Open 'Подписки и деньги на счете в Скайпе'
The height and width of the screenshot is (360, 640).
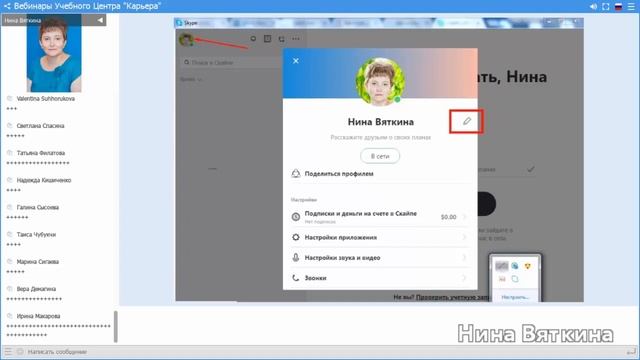380,217
